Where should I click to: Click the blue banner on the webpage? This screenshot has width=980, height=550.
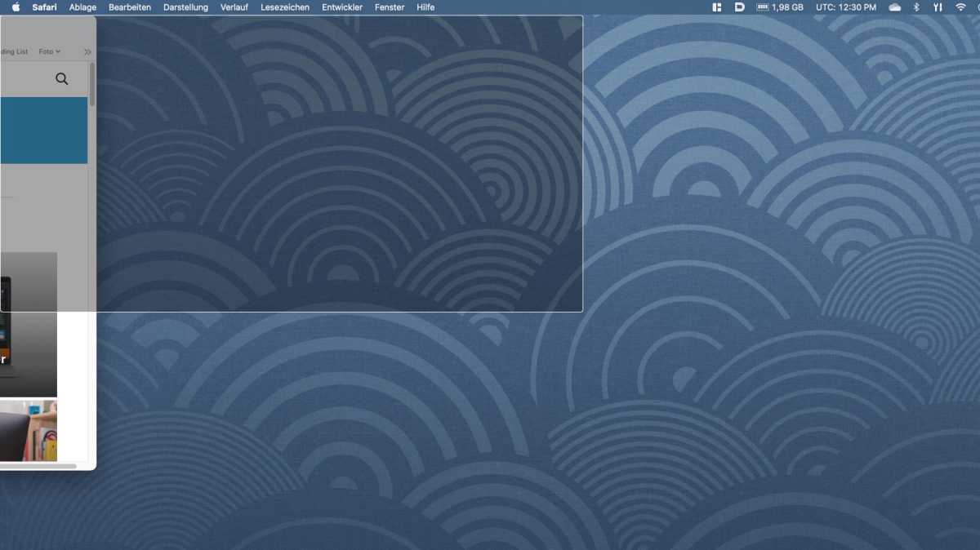(43, 131)
